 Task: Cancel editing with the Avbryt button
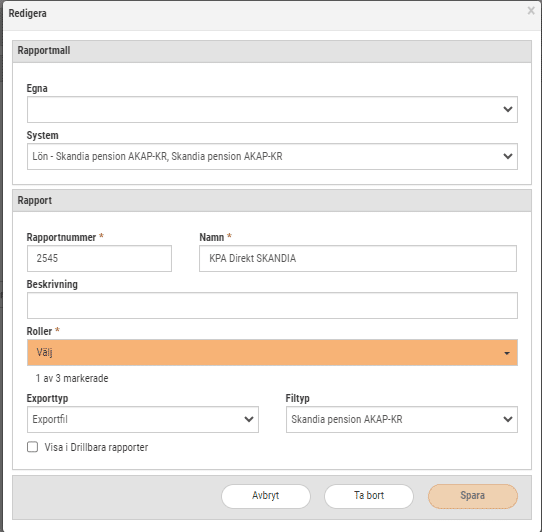[265, 496]
